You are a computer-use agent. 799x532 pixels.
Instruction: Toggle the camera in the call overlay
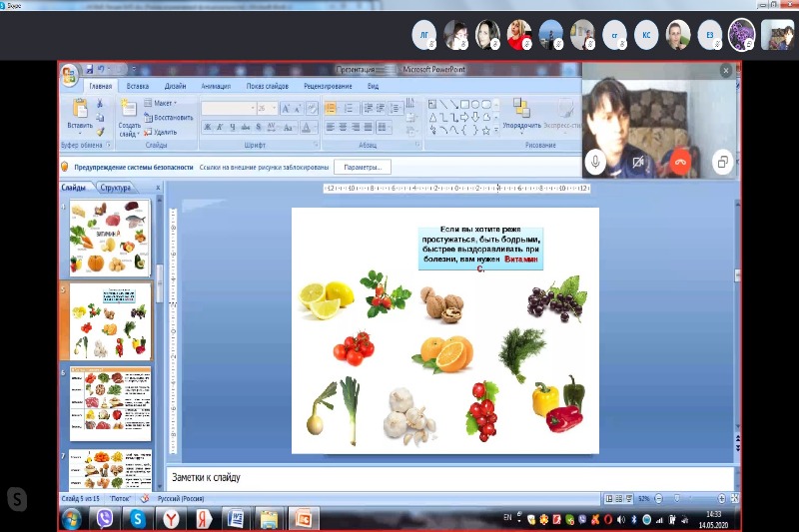click(x=639, y=161)
